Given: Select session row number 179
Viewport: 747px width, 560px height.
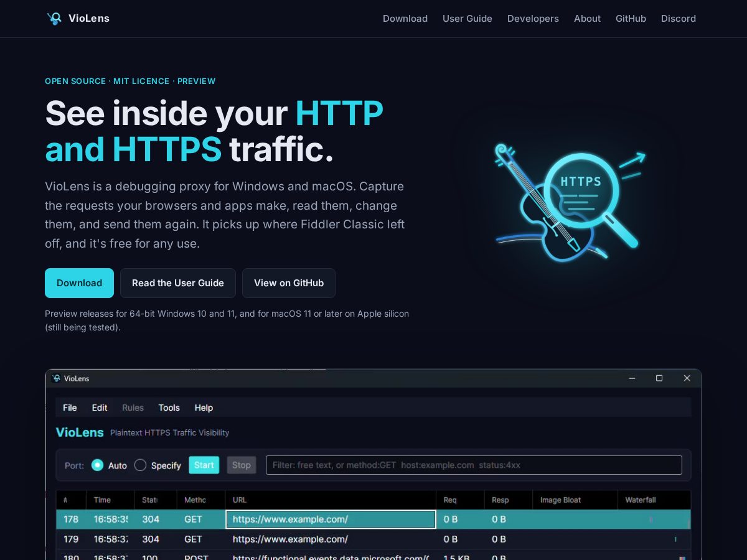Looking at the screenshot, I should click(x=374, y=539).
